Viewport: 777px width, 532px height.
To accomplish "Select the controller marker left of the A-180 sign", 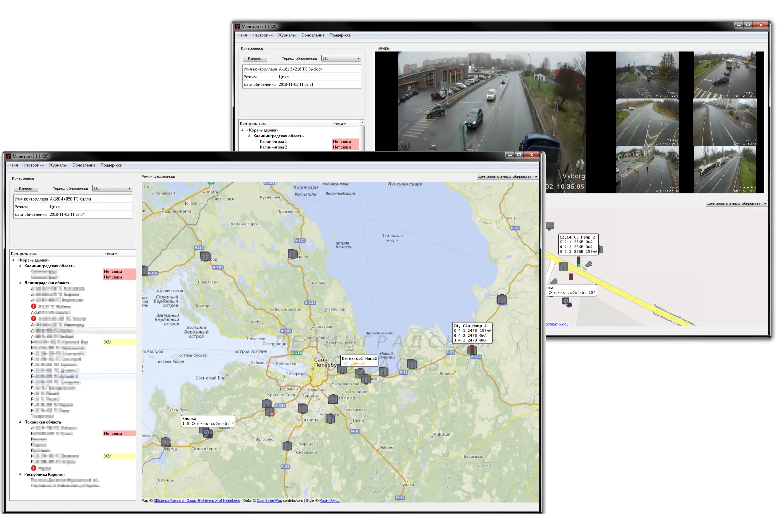I will click(x=266, y=403).
